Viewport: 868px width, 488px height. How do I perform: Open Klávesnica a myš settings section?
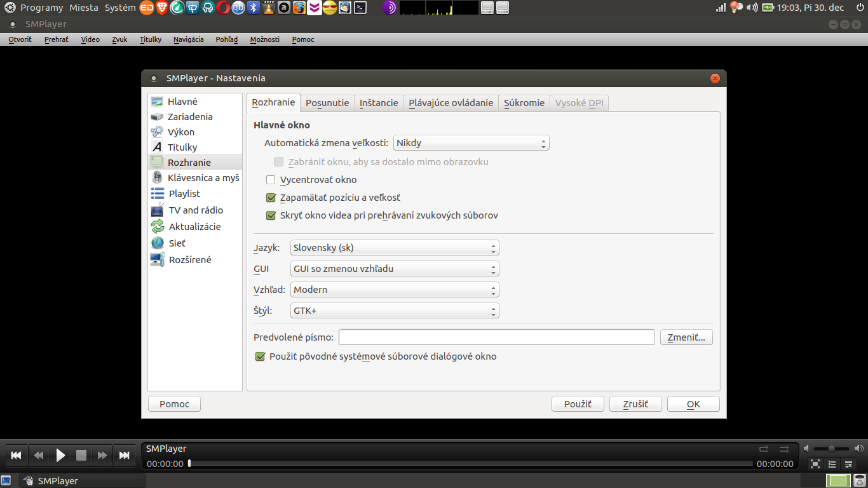click(x=195, y=178)
